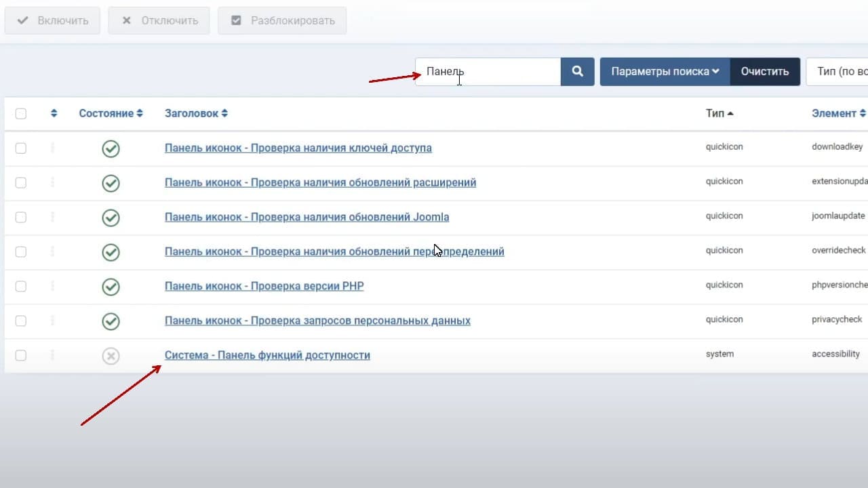Click quickicon type in the privacycheck row

[724, 320]
